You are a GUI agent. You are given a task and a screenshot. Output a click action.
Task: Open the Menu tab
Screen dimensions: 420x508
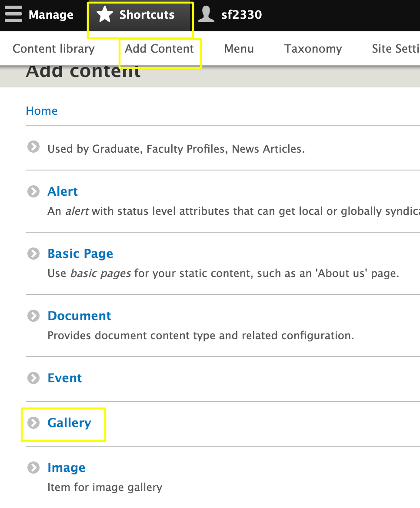(x=239, y=49)
